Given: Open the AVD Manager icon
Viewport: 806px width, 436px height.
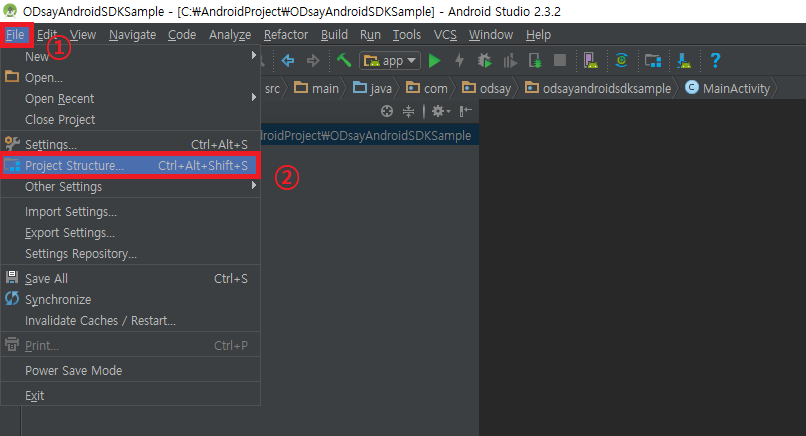Looking at the screenshot, I should point(591,61).
